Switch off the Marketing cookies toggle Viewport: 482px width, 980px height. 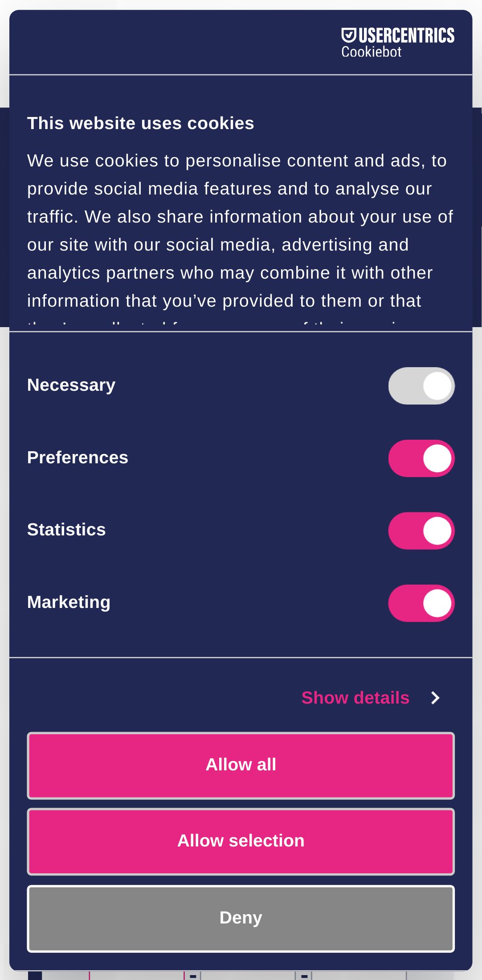421,603
